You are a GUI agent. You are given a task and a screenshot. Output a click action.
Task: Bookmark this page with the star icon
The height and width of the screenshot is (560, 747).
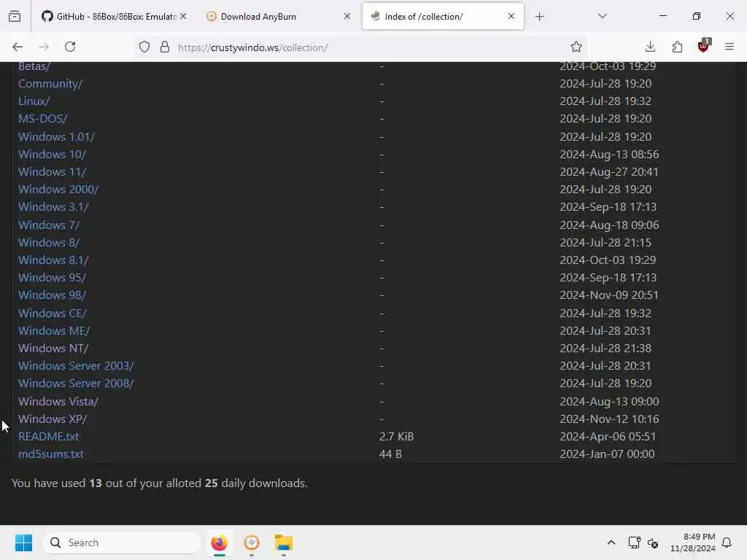576,47
